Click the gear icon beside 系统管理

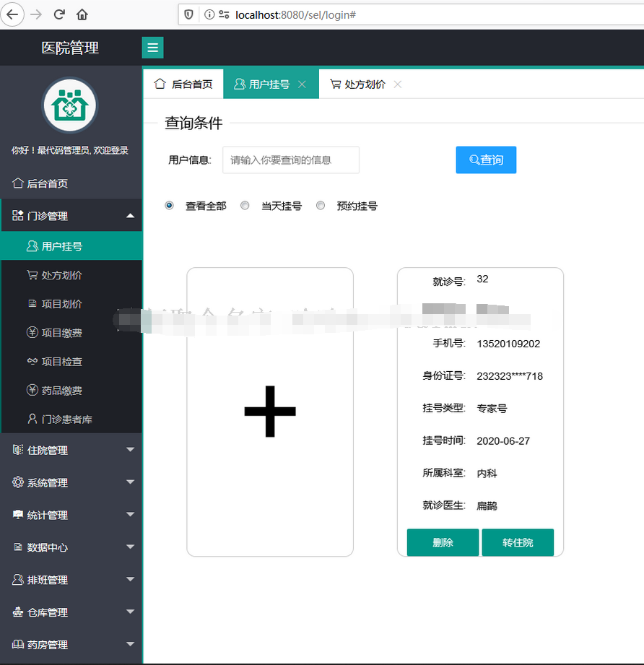point(18,482)
